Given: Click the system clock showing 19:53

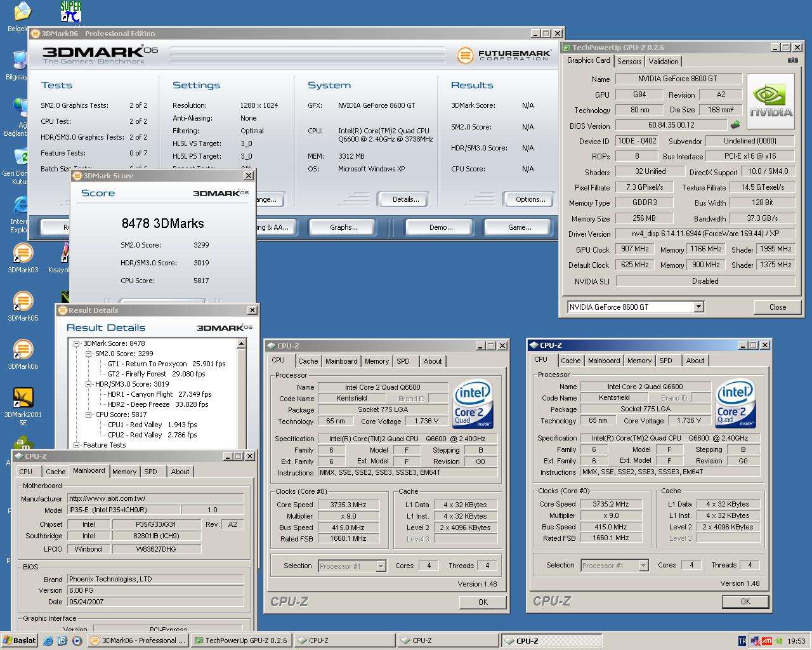Looking at the screenshot, I should tap(796, 641).
